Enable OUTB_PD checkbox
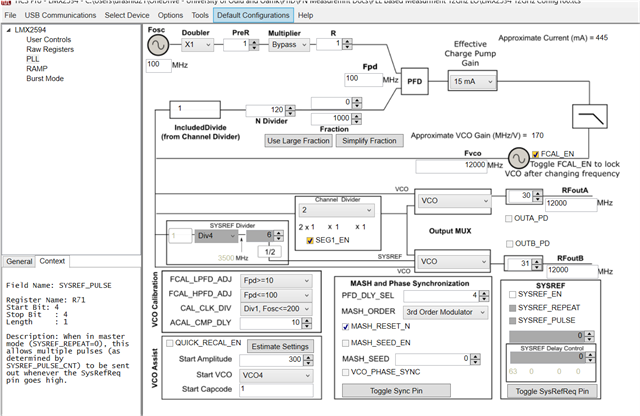Screen dimensions: 640x416 [x=509, y=244]
